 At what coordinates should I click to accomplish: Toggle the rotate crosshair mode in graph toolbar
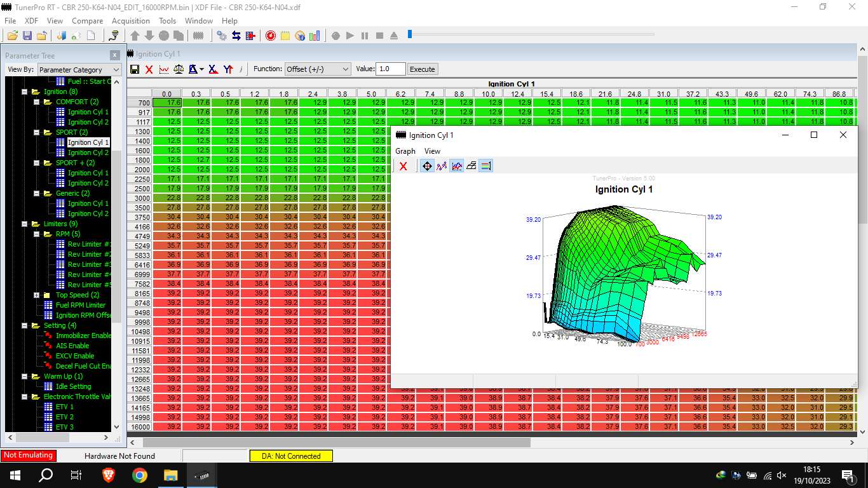tap(427, 166)
